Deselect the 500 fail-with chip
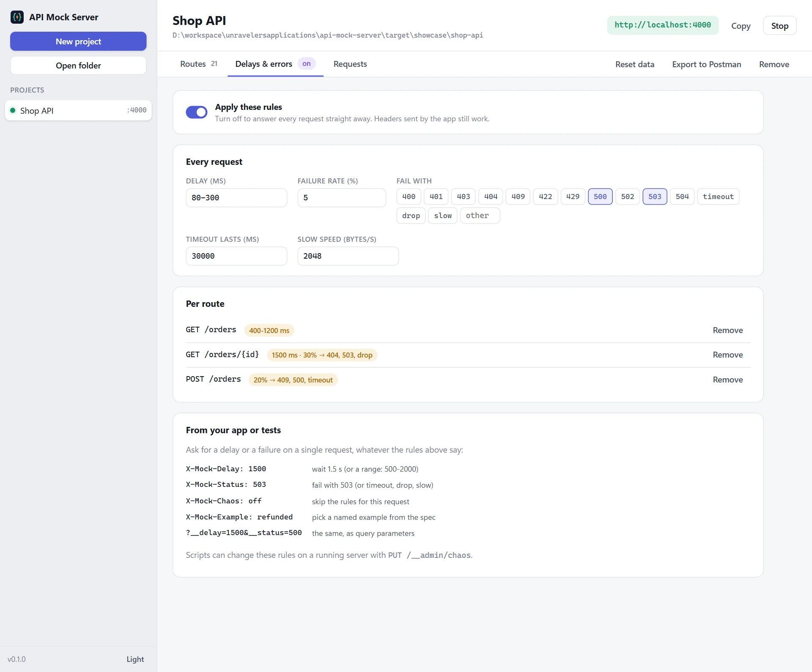 point(600,197)
